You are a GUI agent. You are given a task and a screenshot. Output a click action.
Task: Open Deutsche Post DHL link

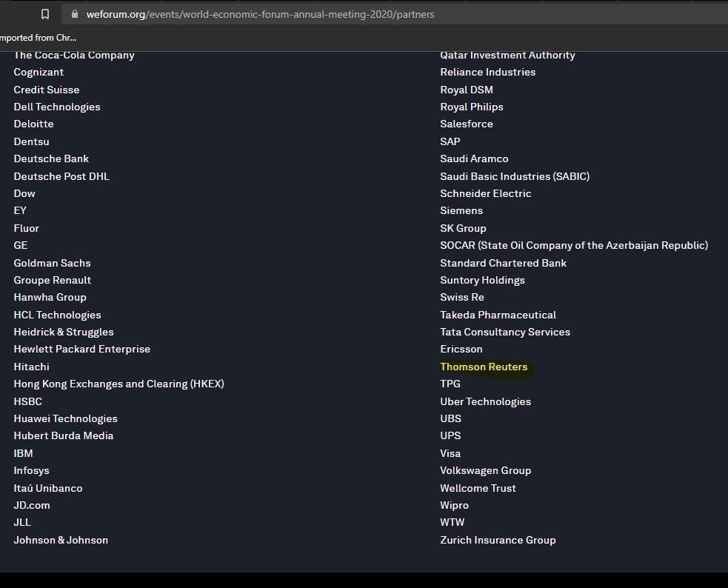click(x=61, y=176)
